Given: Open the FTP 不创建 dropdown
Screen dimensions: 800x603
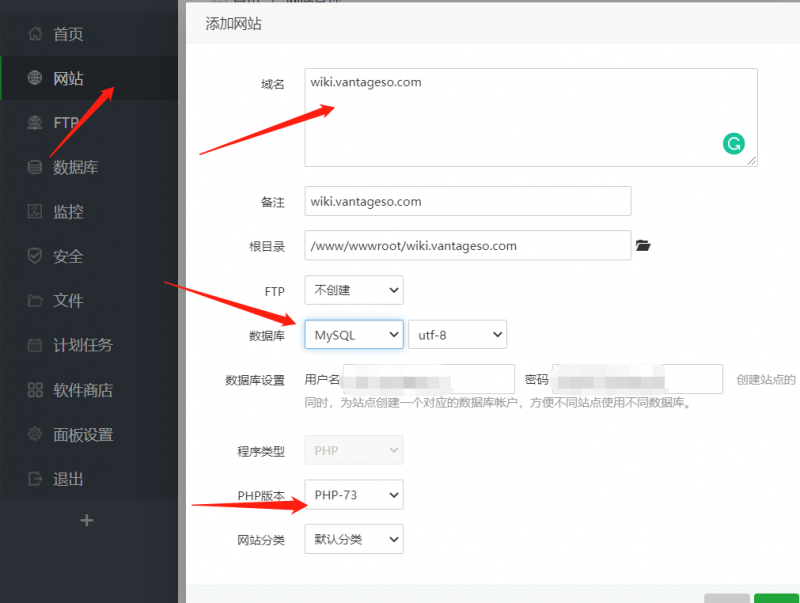Looking at the screenshot, I should coord(353,289).
